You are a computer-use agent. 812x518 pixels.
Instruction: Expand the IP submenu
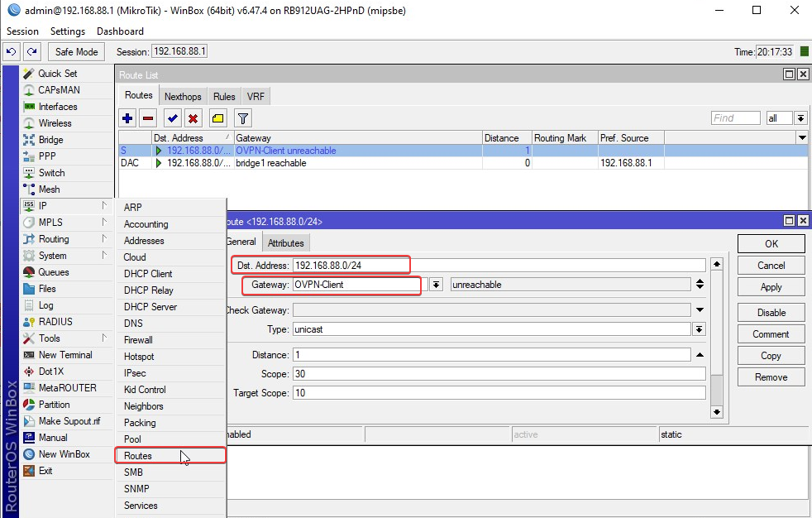(x=66, y=206)
